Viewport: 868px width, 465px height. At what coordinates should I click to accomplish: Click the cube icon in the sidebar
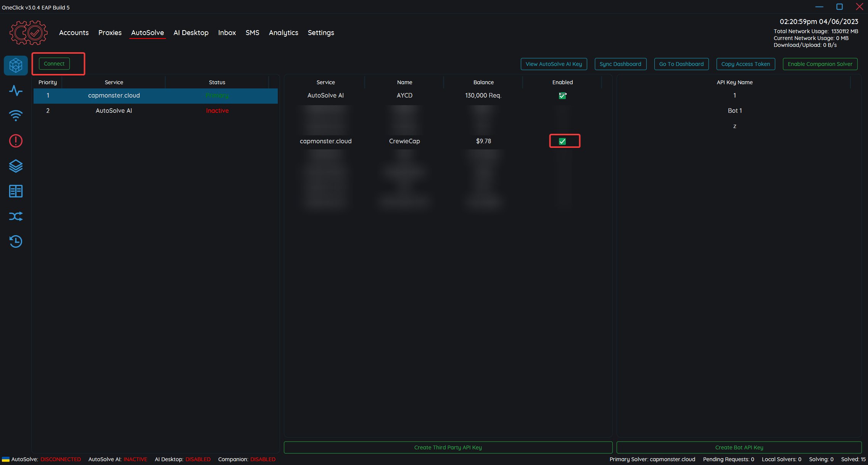[16, 66]
